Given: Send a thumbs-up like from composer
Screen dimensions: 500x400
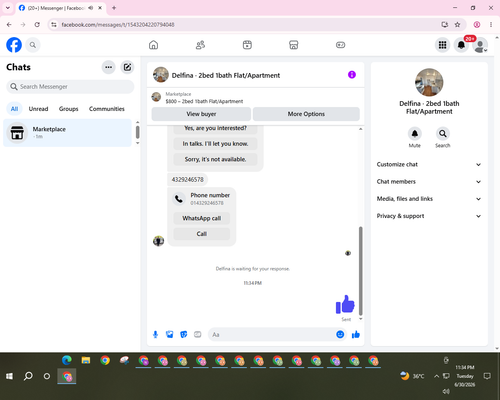Looking at the screenshot, I should click(x=356, y=334).
